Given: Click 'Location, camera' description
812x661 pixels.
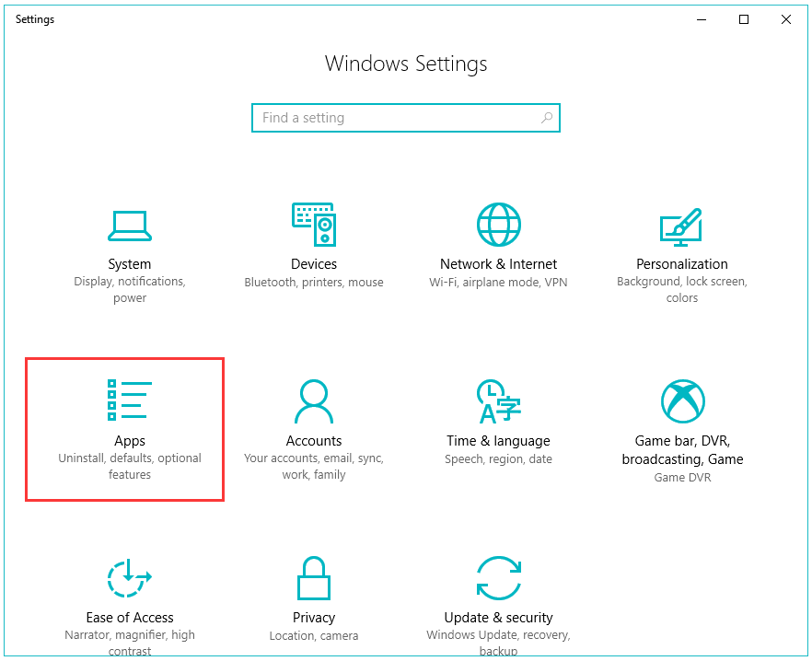Looking at the screenshot, I should 314,635.
